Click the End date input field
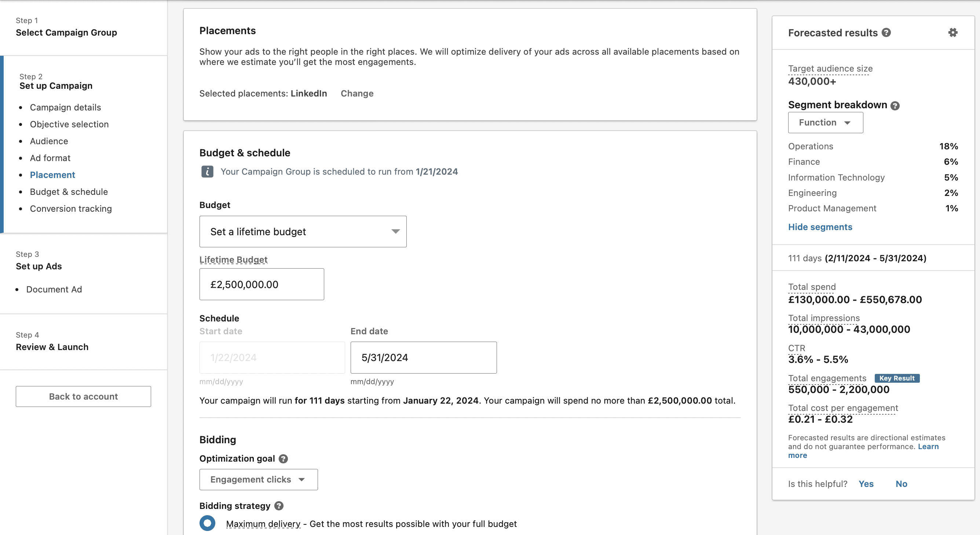Viewport: 980px width, 535px height. pos(423,358)
